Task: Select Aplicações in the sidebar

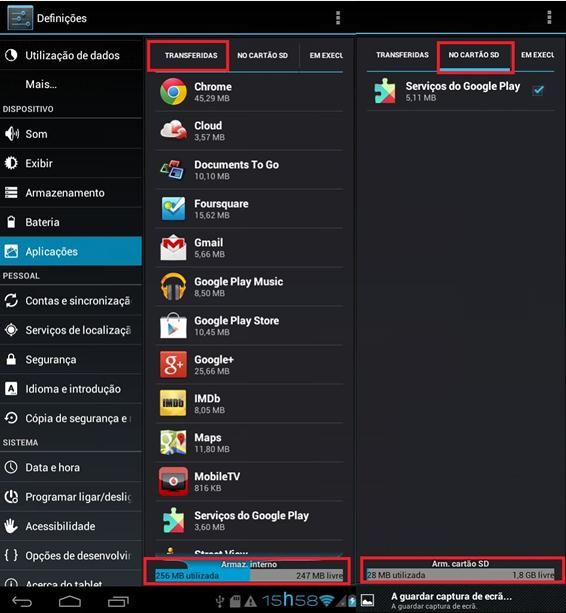Action: (71, 251)
